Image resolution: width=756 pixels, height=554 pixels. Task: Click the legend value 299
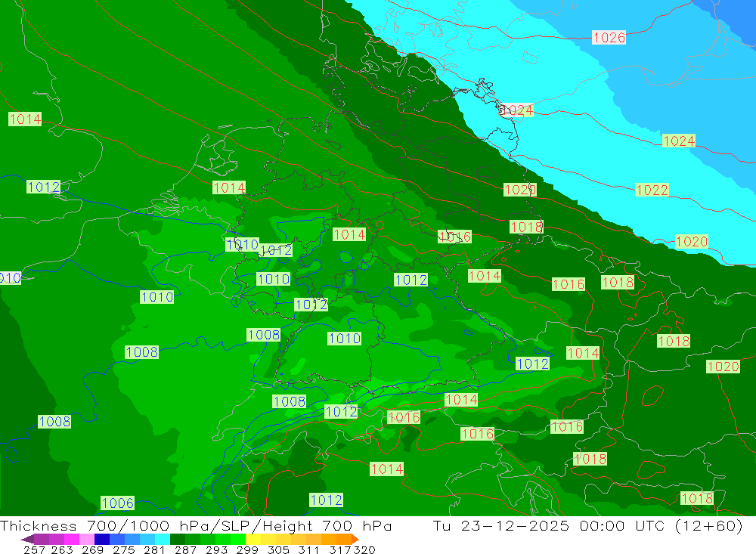click(247, 549)
